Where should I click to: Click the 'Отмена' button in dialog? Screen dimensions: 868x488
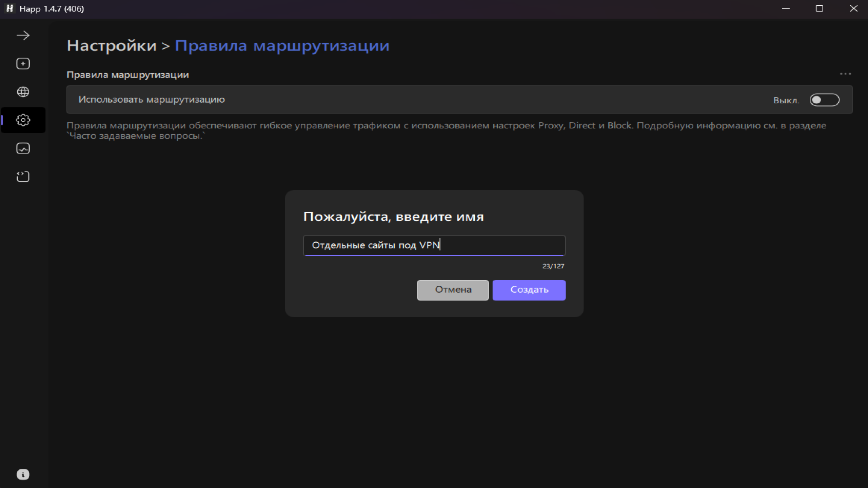click(453, 290)
